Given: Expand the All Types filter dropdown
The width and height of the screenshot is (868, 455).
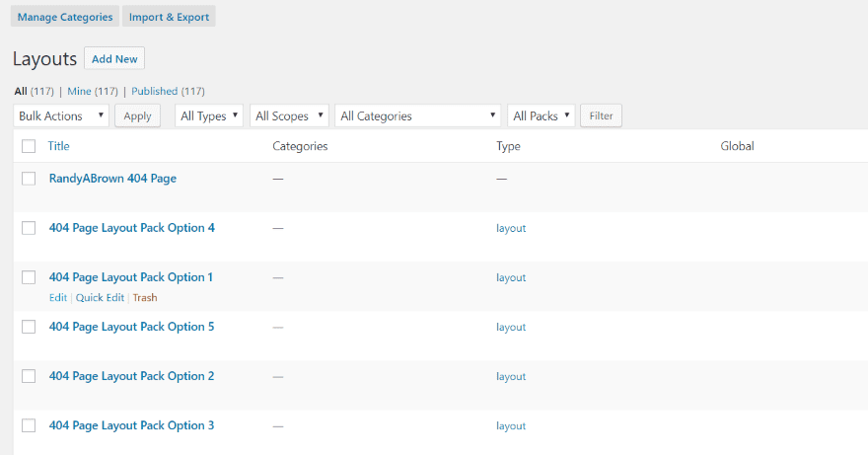Looking at the screenshot, I should pyautogui.click(x=209, y=115).
